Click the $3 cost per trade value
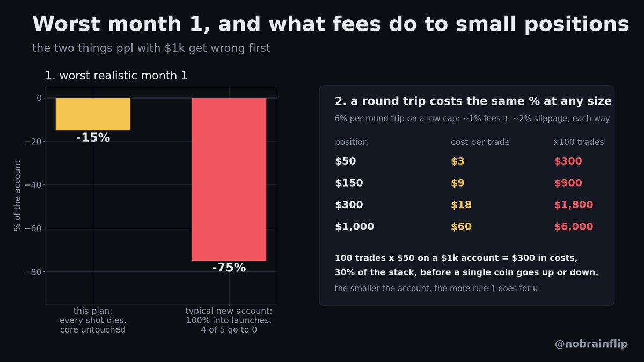Image resolution: width=644 pixels, height=362 pixels. tap(458, 161)
